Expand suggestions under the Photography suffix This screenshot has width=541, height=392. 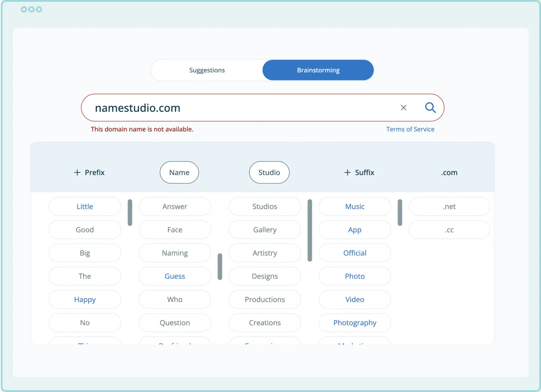[354, 322]
